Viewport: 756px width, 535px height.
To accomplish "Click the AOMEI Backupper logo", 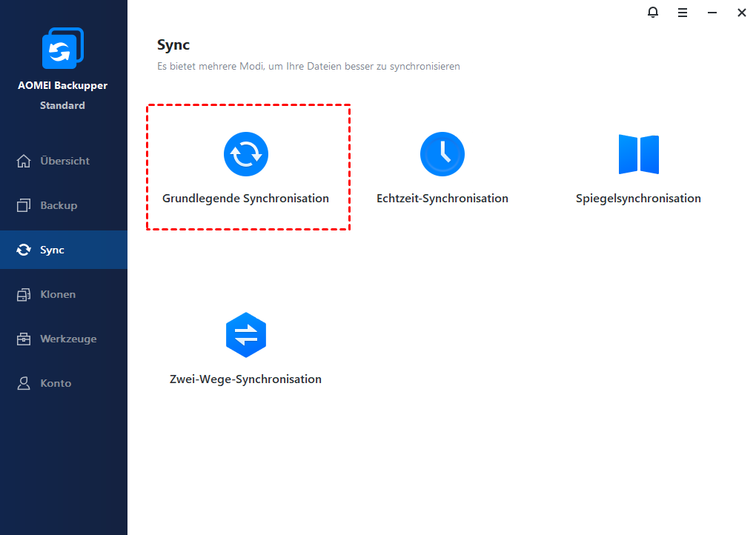I will (x=63, y=48).
